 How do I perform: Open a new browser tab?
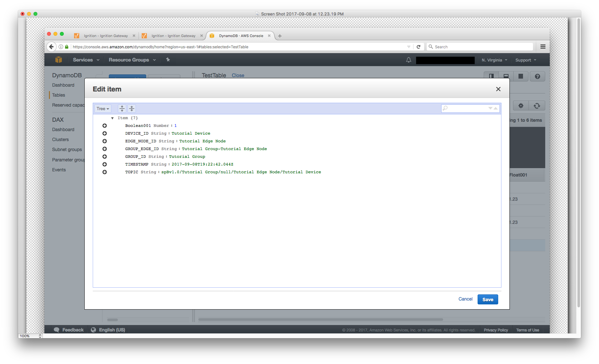[x=280, y=36]
